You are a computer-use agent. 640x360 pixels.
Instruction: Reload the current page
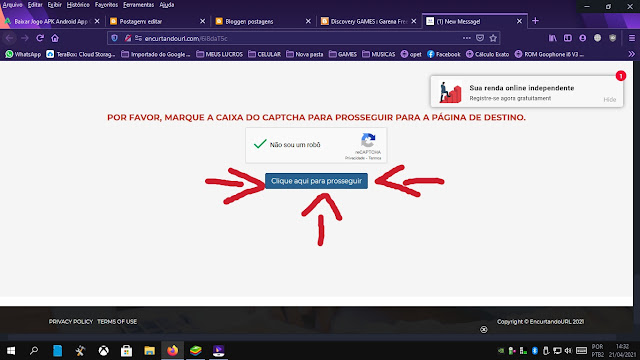[40, 38]
